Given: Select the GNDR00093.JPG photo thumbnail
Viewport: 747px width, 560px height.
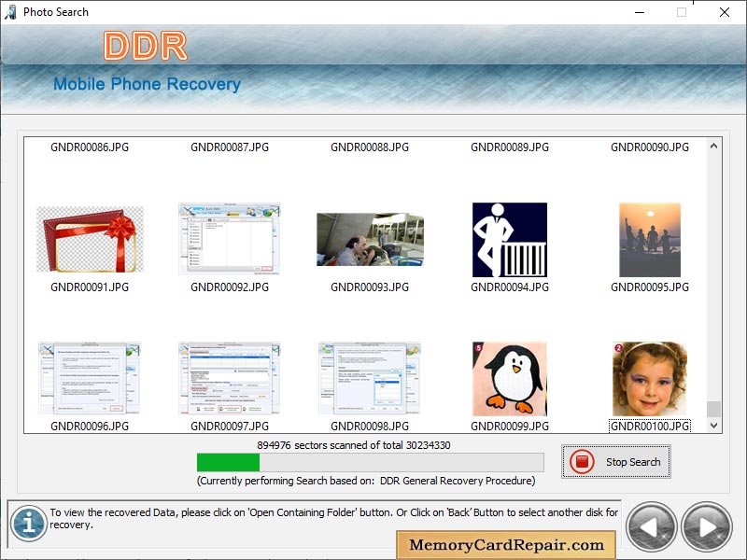Looking at the screenshot, I should tap(370, 240).
